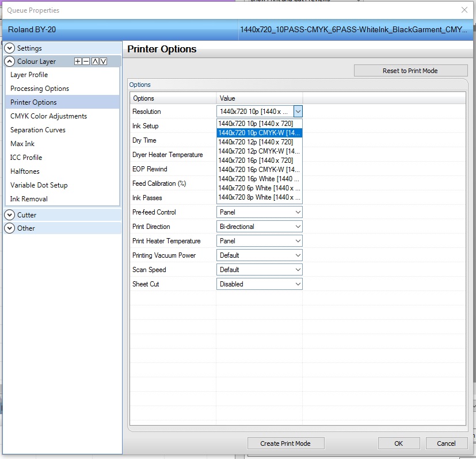
Task: Click the Dry Time row label
Action: click(144, 140)
